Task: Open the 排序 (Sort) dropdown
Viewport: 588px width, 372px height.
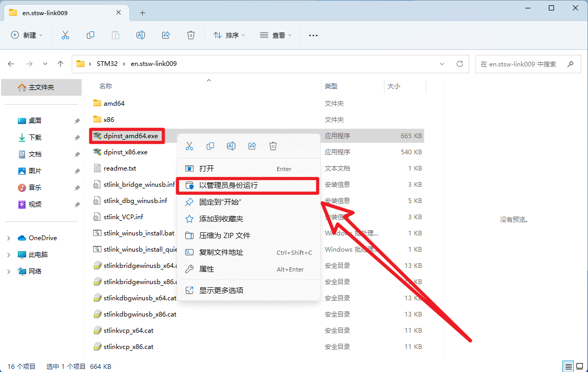Action: 229,35
